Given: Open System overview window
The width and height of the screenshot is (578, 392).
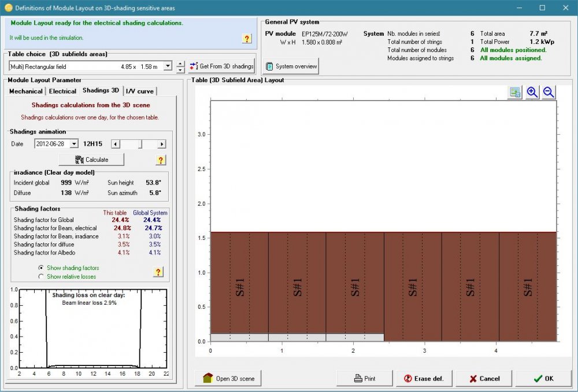Looking at the screenshot, I should [x=291, y=66].
